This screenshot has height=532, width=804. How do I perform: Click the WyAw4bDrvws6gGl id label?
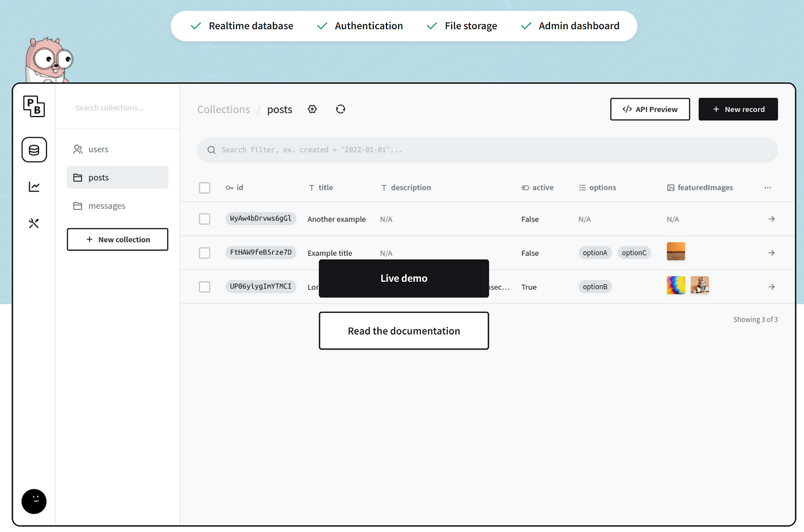click(x=261, y=219)
